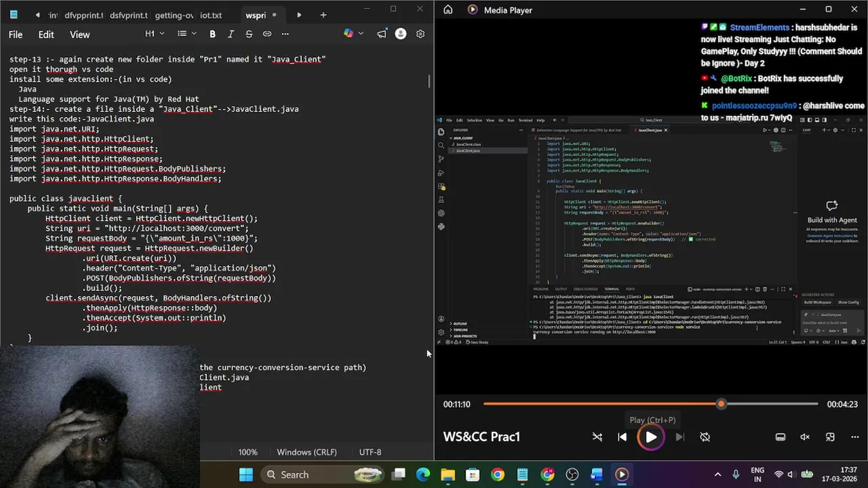868x488 pixels.
Task: Open Media Player's more options ellipsis
Action: (854, 437)
